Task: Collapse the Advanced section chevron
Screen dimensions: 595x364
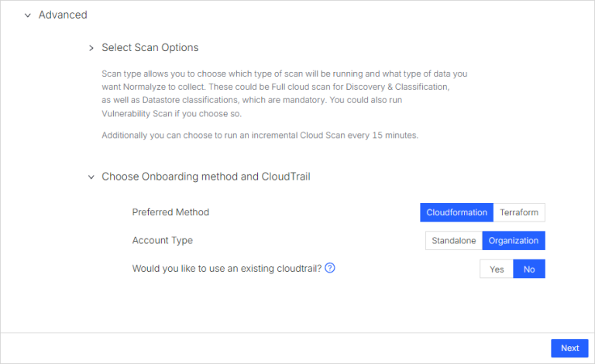Action: point(28,15)
